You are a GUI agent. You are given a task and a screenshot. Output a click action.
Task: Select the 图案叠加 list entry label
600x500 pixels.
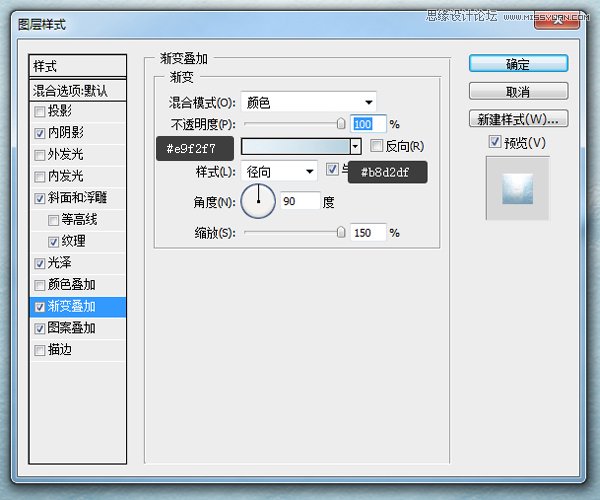point(72,328)
